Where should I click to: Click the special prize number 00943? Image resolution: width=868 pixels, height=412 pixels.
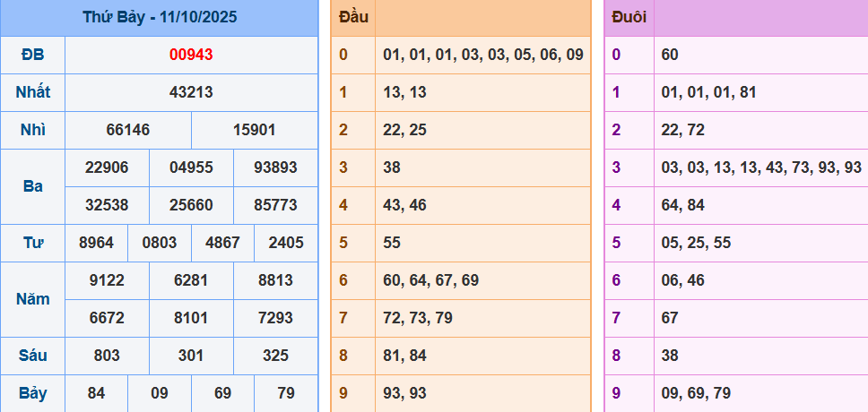[x=191, y=55]
